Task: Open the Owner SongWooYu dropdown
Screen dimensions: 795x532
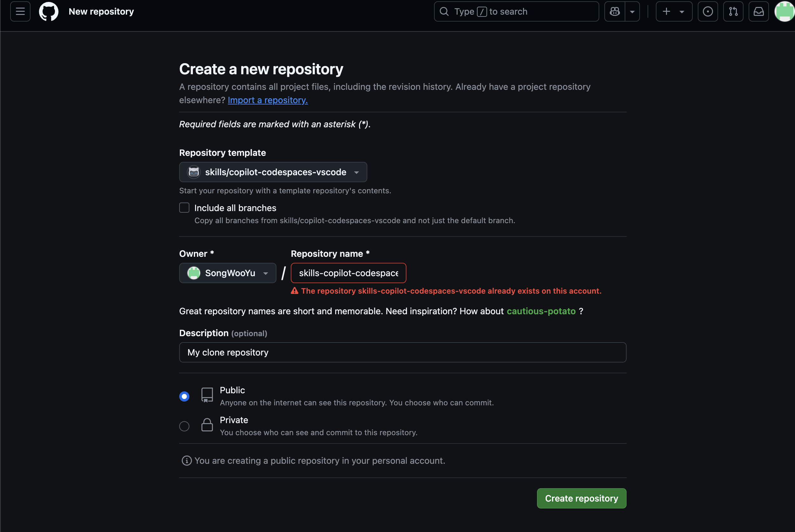Action: [x=228, y=273]
